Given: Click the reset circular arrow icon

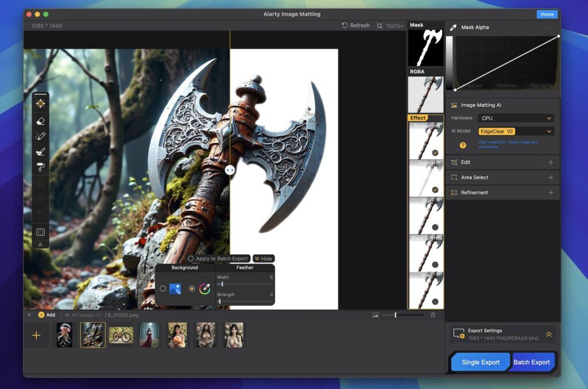Looking at the screenshot, I should (x=41, y=214).
